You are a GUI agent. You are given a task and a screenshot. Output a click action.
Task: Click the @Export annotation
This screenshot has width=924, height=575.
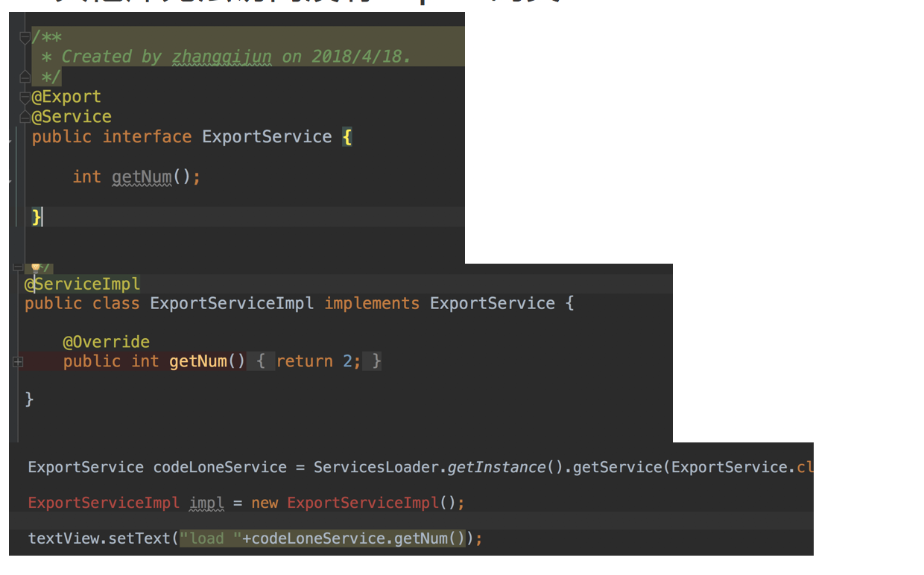(x=66, y=97)
